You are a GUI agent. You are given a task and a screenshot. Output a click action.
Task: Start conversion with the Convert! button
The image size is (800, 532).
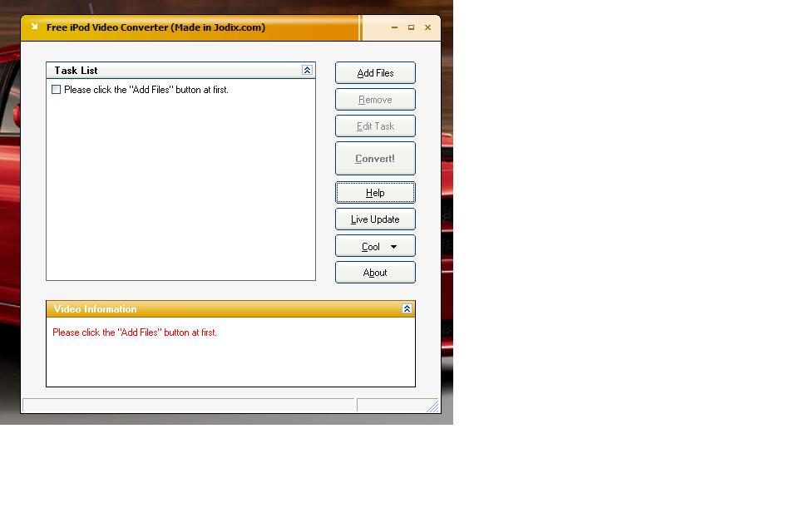375,159
